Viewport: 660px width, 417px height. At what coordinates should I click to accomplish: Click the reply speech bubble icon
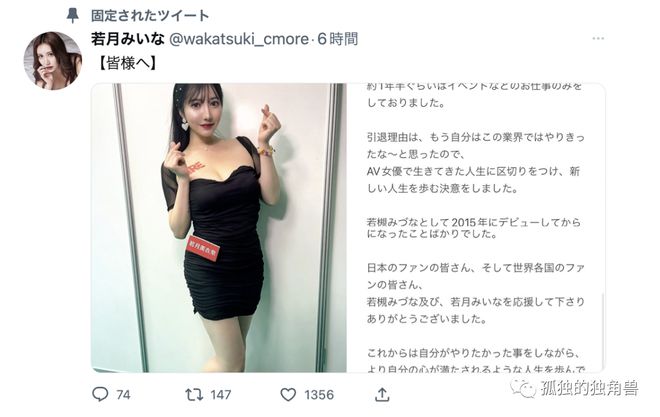click(100, 394)
